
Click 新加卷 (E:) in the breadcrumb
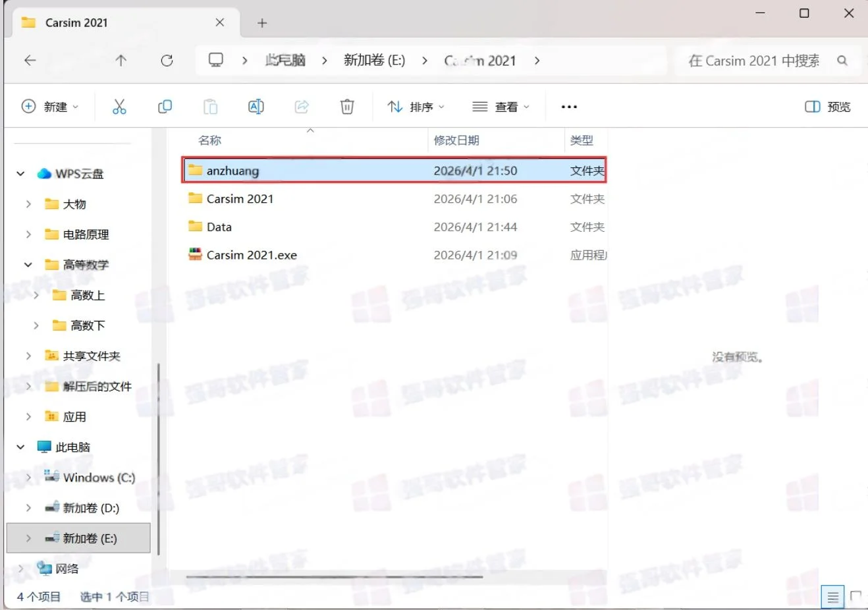click(x=374, y=61)
